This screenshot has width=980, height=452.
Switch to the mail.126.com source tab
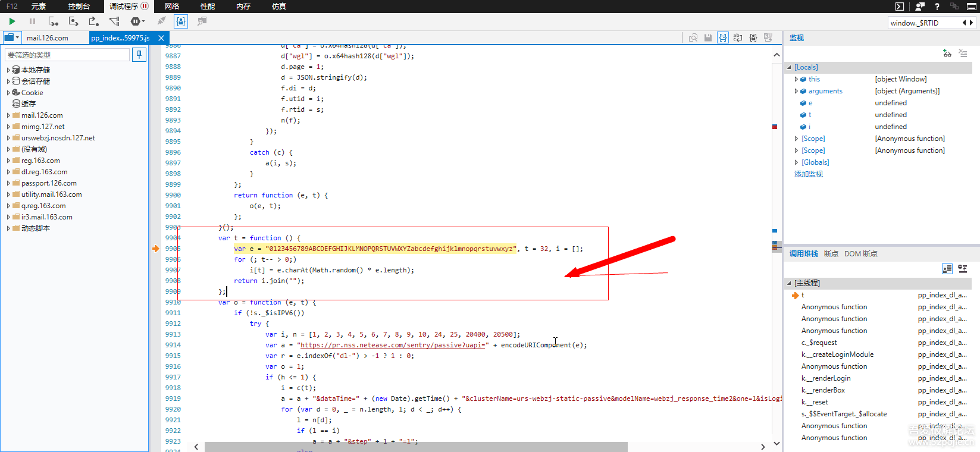[x=48, y=38]
